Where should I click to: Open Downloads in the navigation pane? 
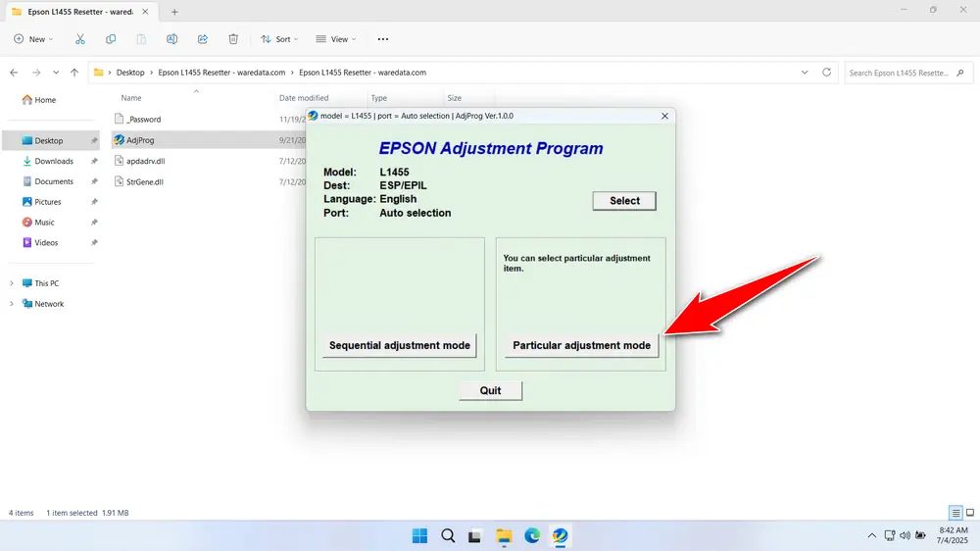[53, 162]
